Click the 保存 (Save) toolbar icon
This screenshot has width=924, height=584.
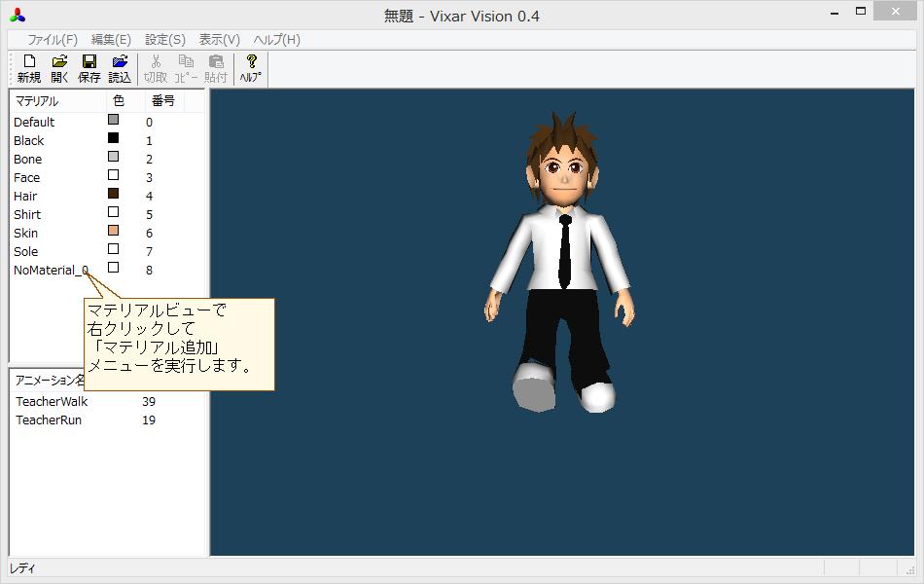point(89,66)
